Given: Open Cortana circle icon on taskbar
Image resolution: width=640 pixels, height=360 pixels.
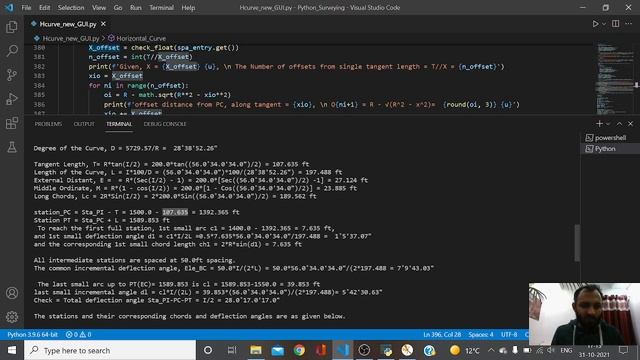Looking at the screenshot, I should [208, 350].
